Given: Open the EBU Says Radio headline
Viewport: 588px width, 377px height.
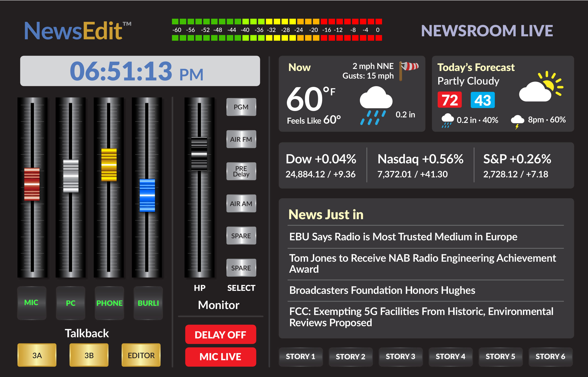Looking at the screenshot, I should click(403, 237).
